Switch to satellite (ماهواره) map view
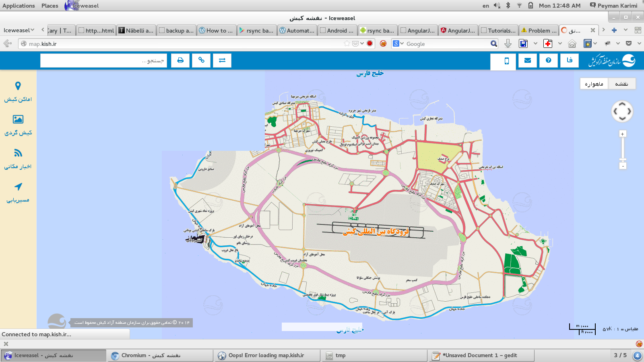The image size is (644, 362). click(x=594, y=84)
